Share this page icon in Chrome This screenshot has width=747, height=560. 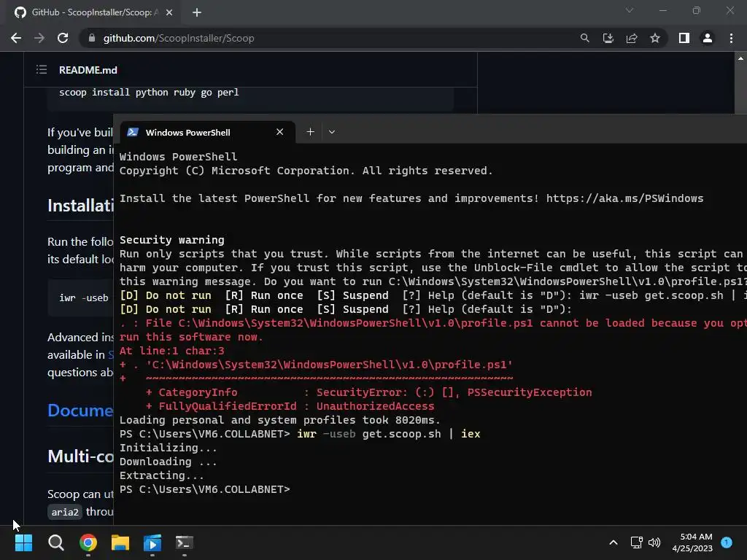632,38
